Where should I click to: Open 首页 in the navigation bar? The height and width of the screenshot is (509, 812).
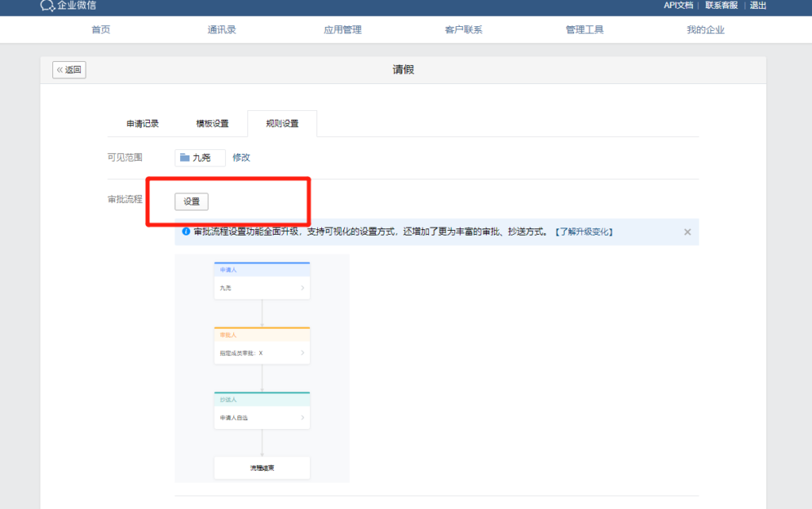101,30
